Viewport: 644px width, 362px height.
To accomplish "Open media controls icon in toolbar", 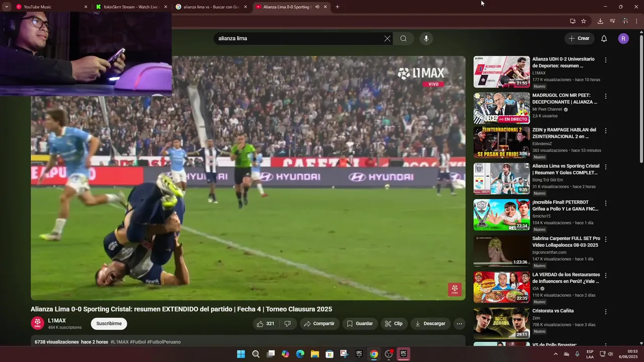I will (612, 21).
